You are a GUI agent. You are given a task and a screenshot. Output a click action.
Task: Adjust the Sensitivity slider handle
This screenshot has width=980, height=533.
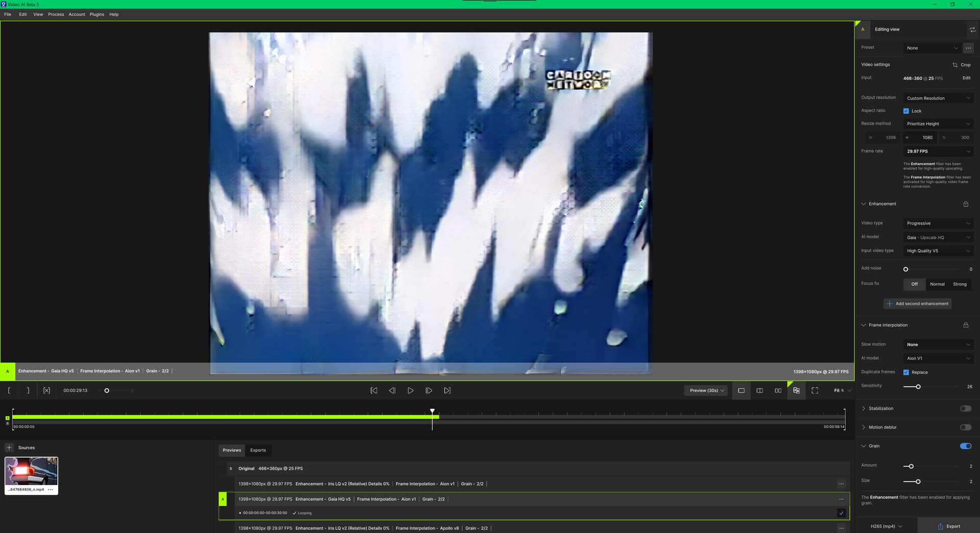point(918,387)
